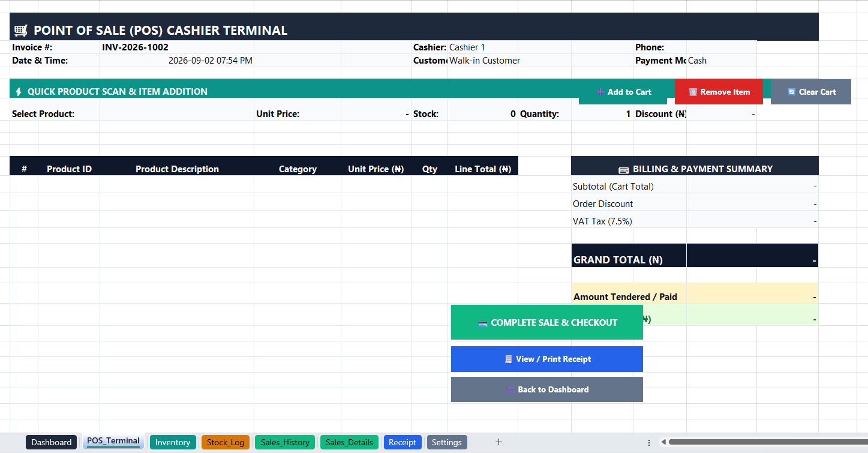The width and height of the screenshot is (868, 453).
Task: Complete the sale and checkout
Action: [547, 322]
